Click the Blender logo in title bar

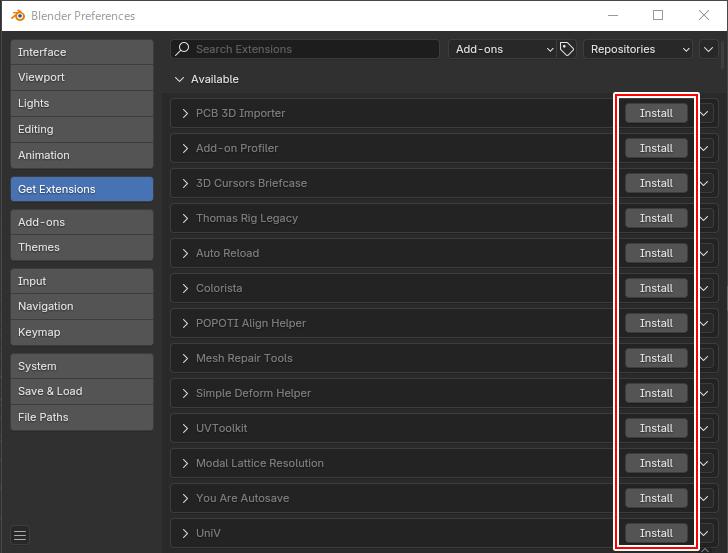pyautogui.click(x=15, y=16)
